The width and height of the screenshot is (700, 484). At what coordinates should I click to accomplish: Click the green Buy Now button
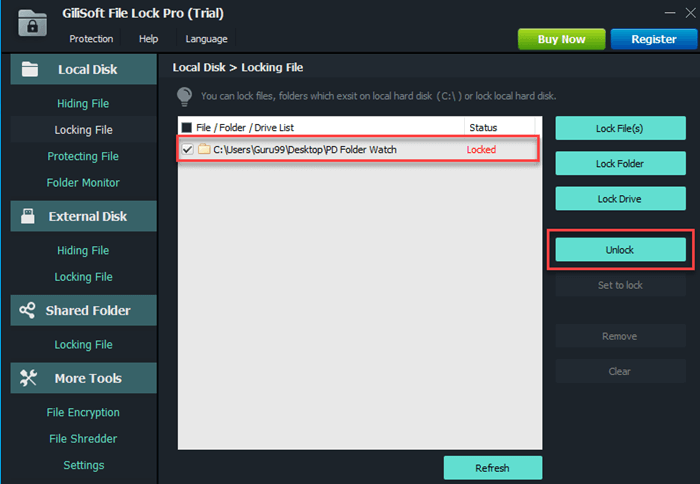[561, 39]
